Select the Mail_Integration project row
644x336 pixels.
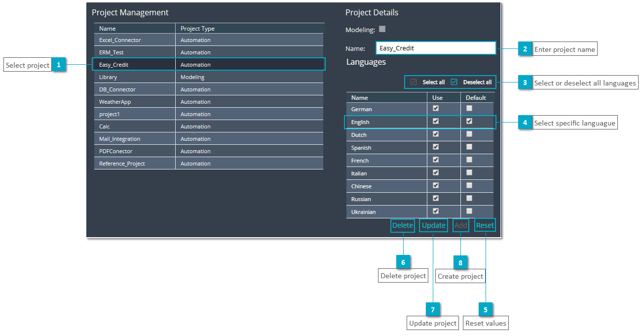[x=209, y=139]
